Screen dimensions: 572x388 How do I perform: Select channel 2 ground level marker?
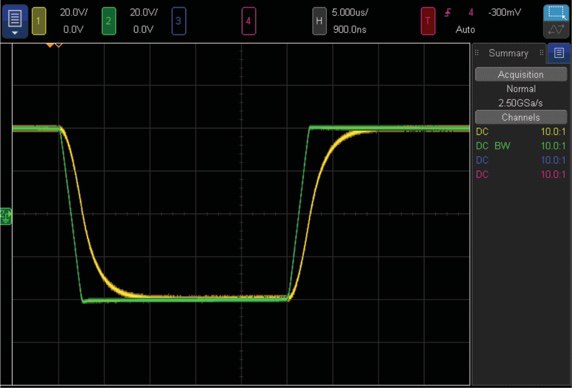coord(6,216)
